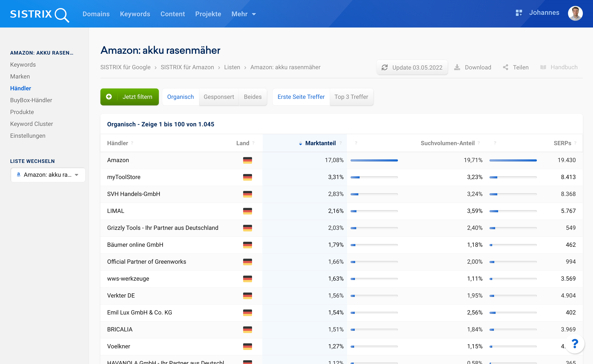The height and width of the screenshot is (364, 593).
Task: Open the Liste wechseln list selector dropdown
Action: click(48, 175)
